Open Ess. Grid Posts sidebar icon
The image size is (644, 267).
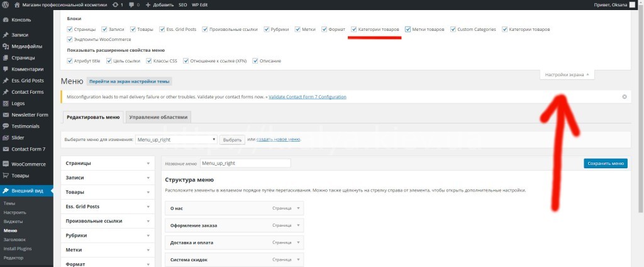tap(6, 81)
